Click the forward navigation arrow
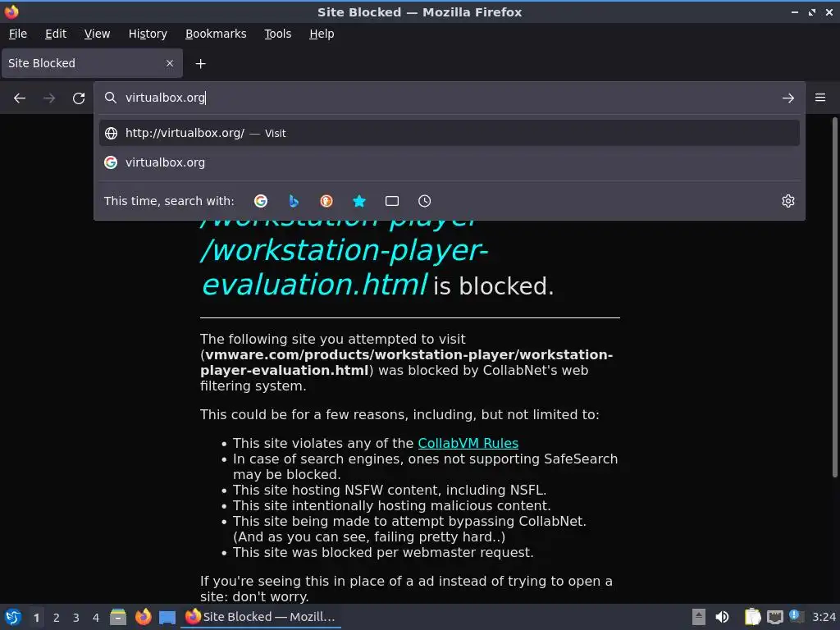The height and width of the screenshot is (630, 840). coord(49,98)
